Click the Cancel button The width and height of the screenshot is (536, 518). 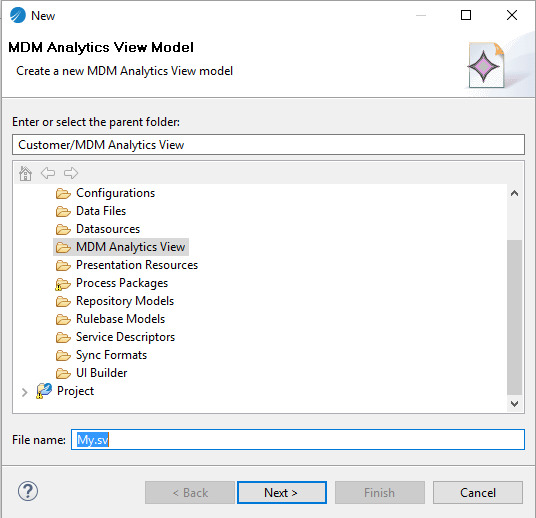click(478, 492)
